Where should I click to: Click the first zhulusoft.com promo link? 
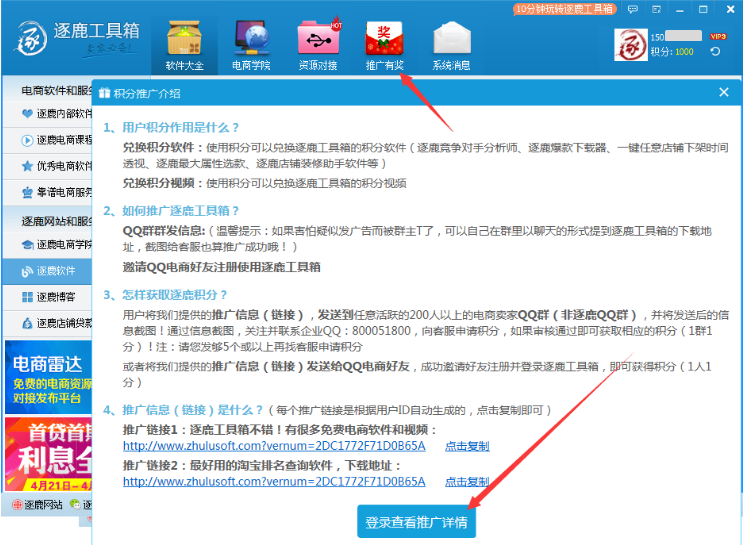(274, 446)
